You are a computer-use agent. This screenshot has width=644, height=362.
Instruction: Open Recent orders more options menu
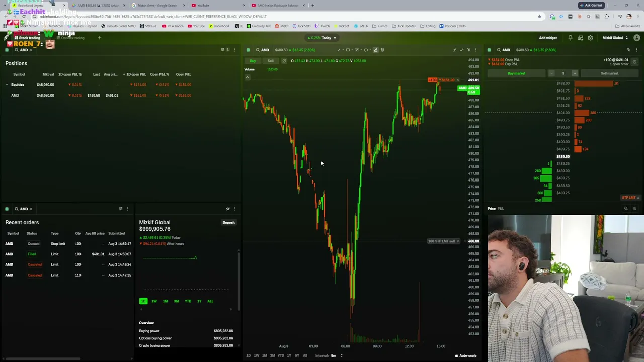coord(128,209)
